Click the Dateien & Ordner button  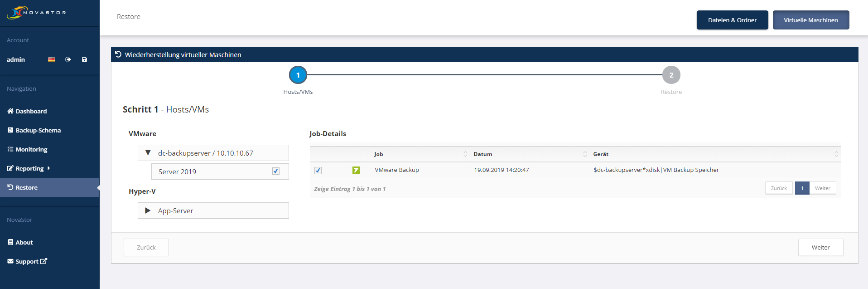[732, 20]
